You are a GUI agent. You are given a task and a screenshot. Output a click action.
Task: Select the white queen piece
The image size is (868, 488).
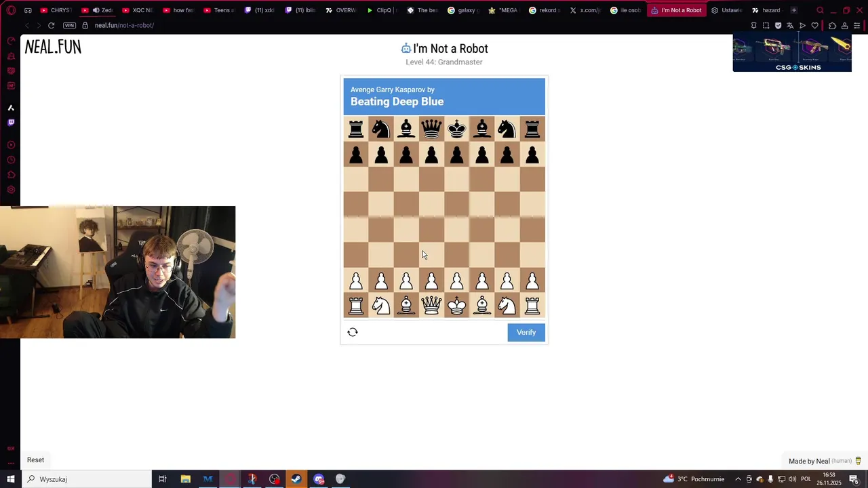tap(431, 306)
